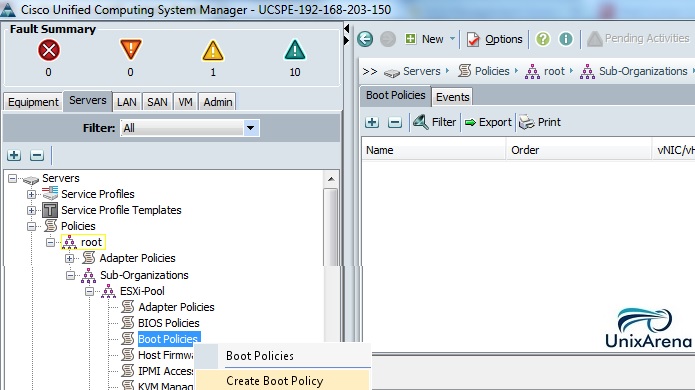Expand Adapter Policies under root
695x390 pixels.
pos(70,258)
